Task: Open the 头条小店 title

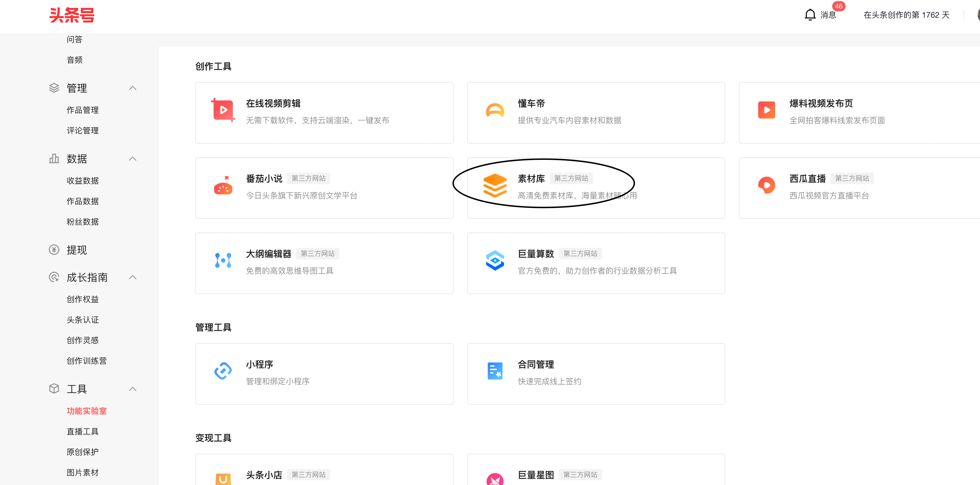Action: point(264,475)
